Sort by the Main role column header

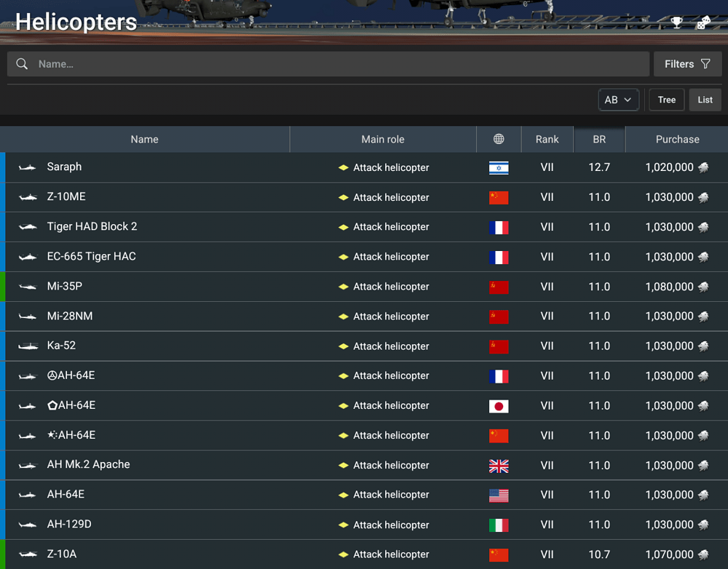point(383,139)
